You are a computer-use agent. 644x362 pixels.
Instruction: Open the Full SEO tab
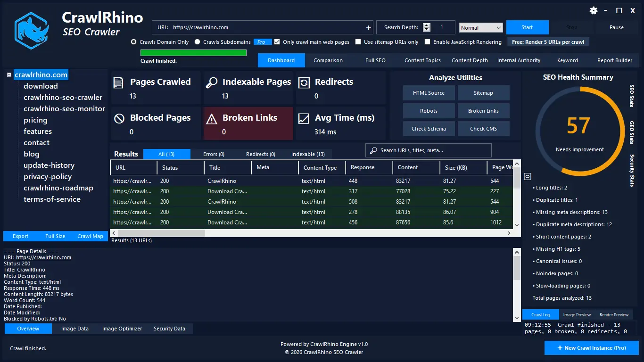pos(375,60)
